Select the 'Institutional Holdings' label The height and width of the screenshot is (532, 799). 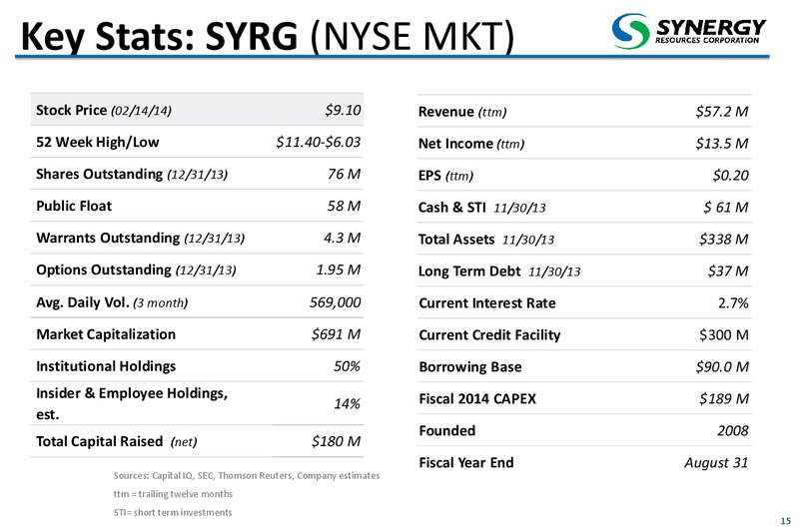point(106,366)
